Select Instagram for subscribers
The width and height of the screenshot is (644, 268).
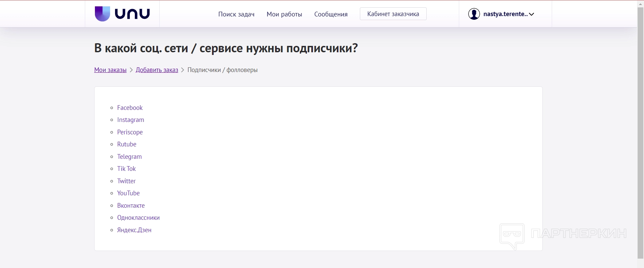pos(130,120)
